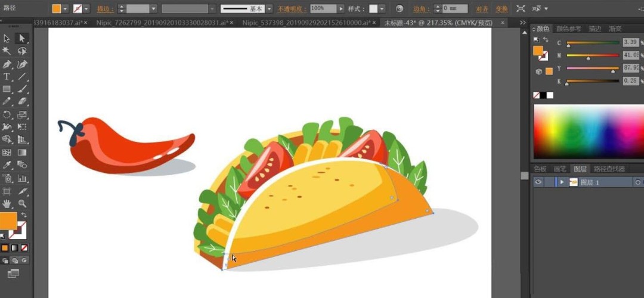The width and height of the screenshot is (644, 298).
Task: Expand the 图层 1 layer triangle
Action: pos(562,182)
